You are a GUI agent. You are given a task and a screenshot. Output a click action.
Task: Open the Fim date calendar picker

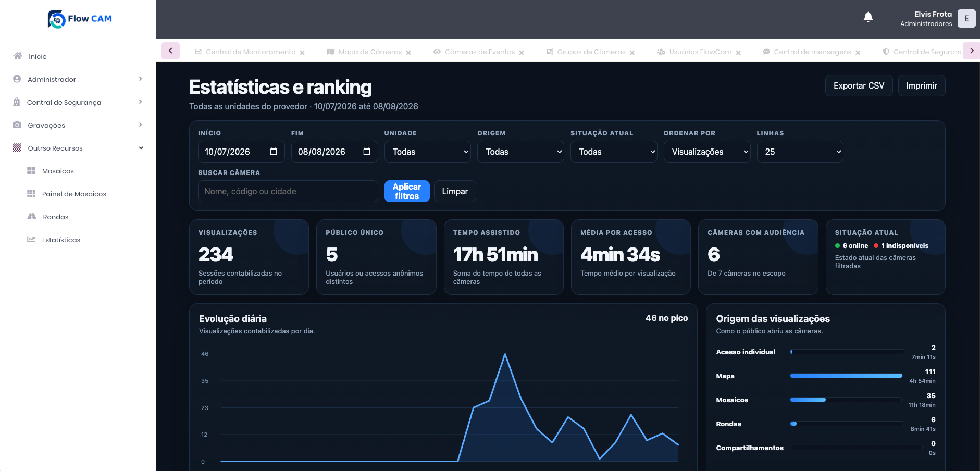pos(367,152)
